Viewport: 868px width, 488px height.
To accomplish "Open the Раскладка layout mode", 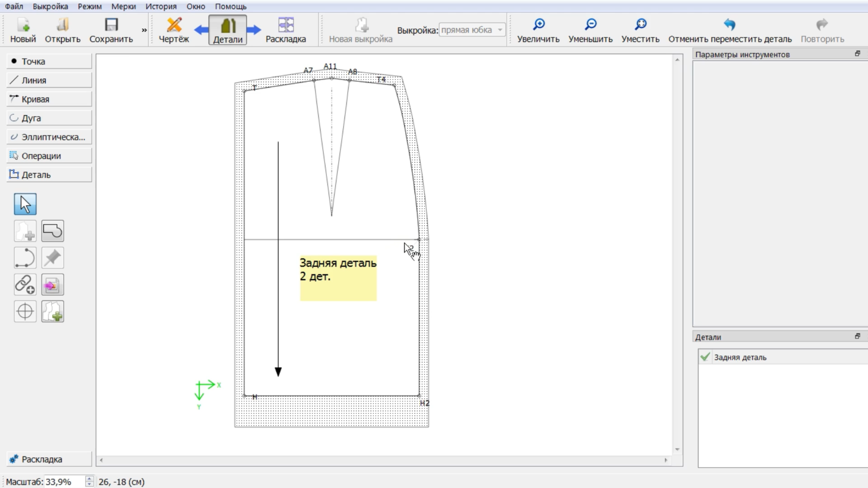I will (285, 30).
